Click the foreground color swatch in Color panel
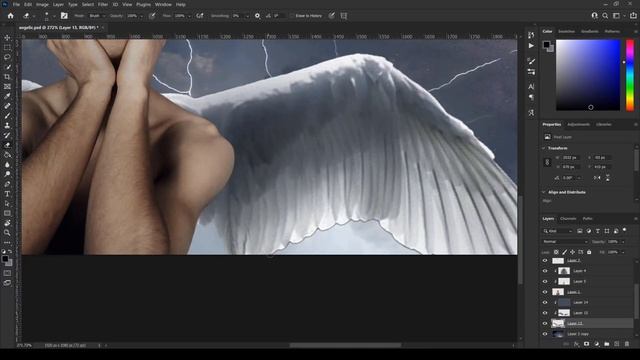 coord(547,44)
